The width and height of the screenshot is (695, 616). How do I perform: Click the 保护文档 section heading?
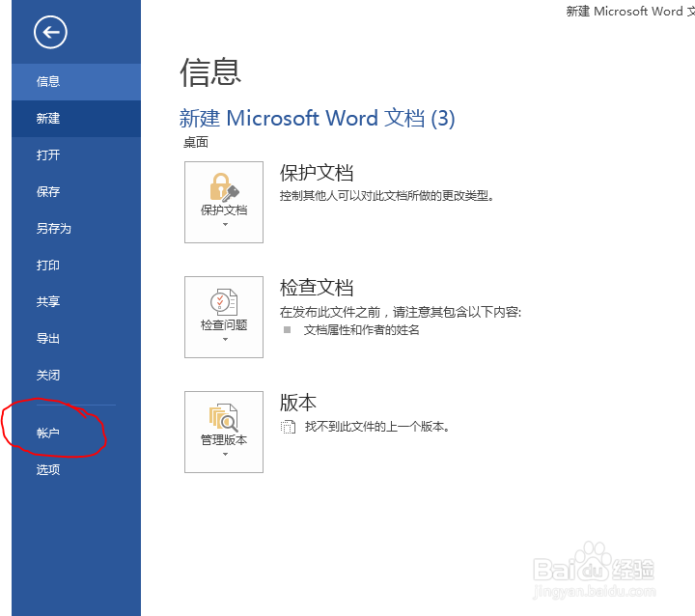[317, 173]
